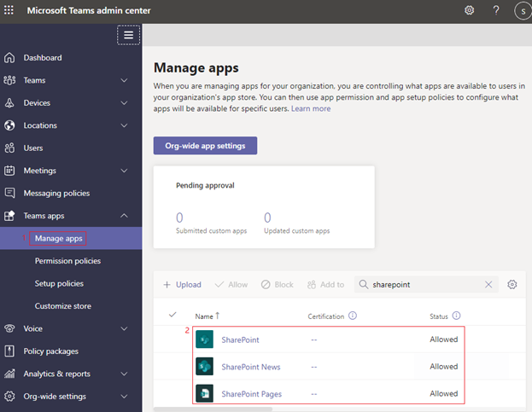Select Manage apps in sidebar

pos(58,239)
